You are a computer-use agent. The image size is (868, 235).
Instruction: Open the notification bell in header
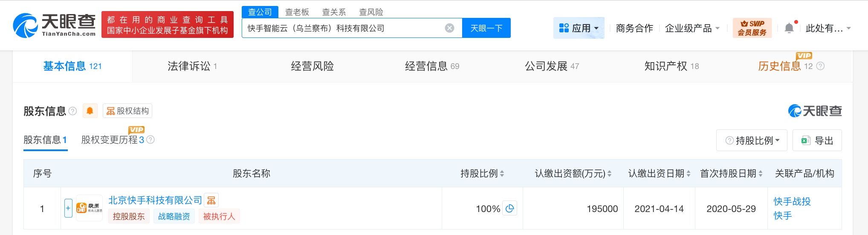click(x=789, y=28)
